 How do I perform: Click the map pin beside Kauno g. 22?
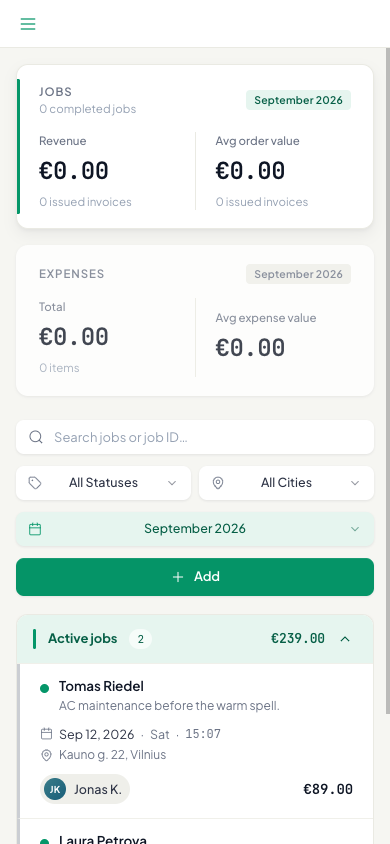(47, 755)
